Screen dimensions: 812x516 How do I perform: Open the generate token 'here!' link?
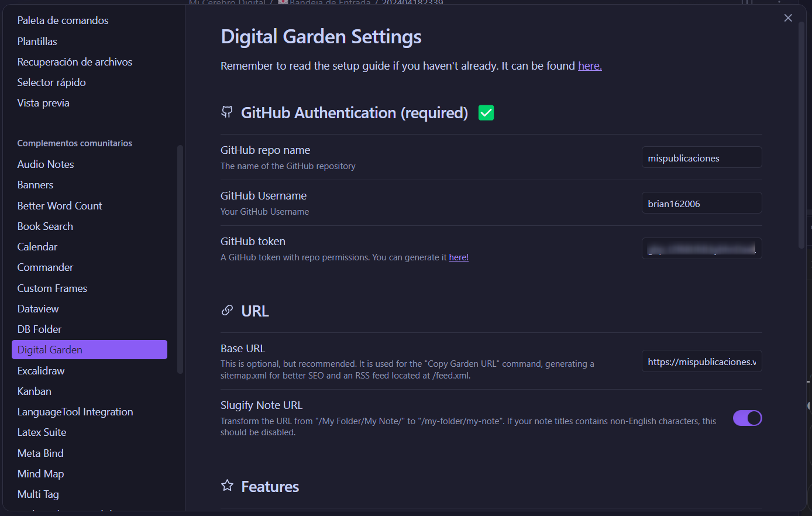click(459, 257)
